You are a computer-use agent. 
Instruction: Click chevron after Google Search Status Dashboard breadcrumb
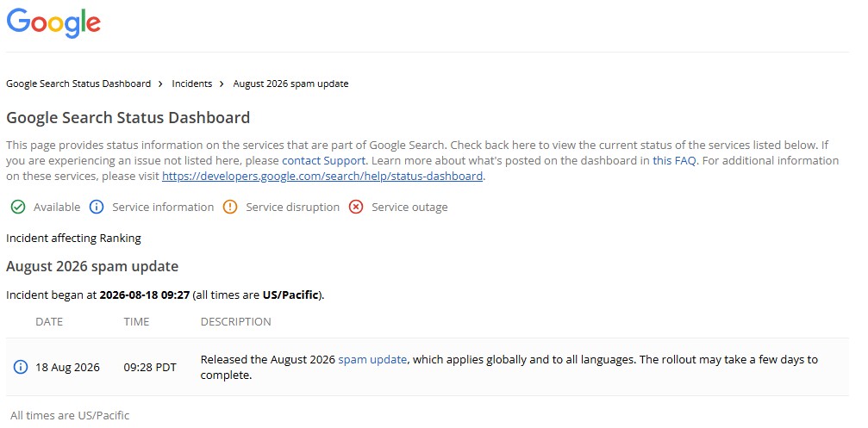tap(160, 84)
